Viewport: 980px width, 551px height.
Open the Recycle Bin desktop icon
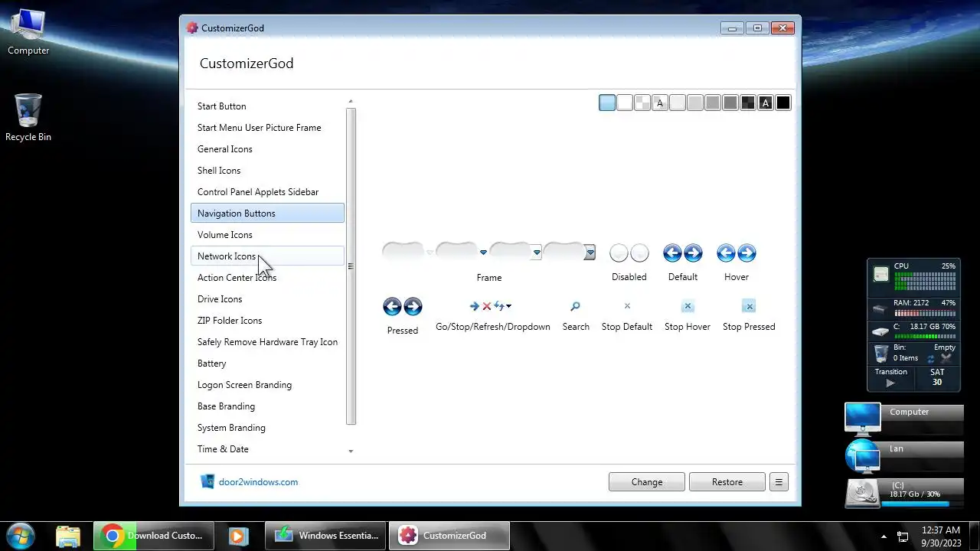pos(28,118)
